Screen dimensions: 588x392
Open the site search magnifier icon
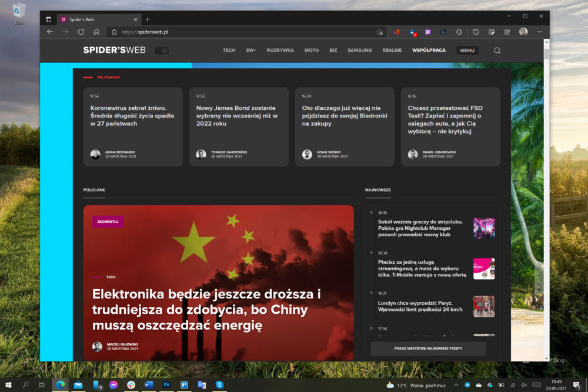497,50
